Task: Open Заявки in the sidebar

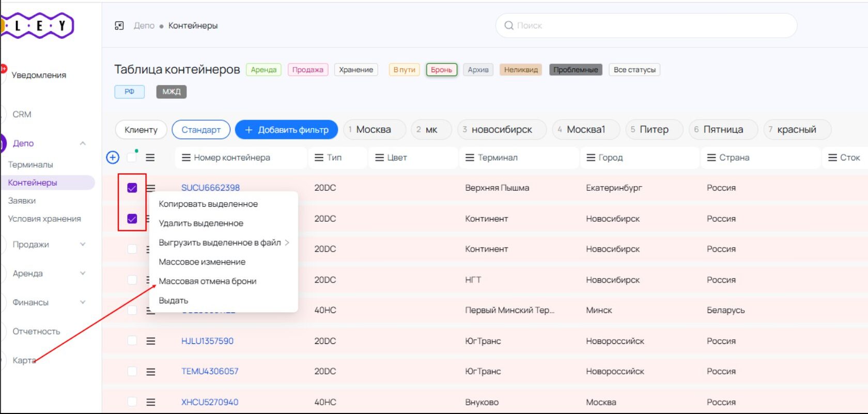Action: [x=22, y=201]
